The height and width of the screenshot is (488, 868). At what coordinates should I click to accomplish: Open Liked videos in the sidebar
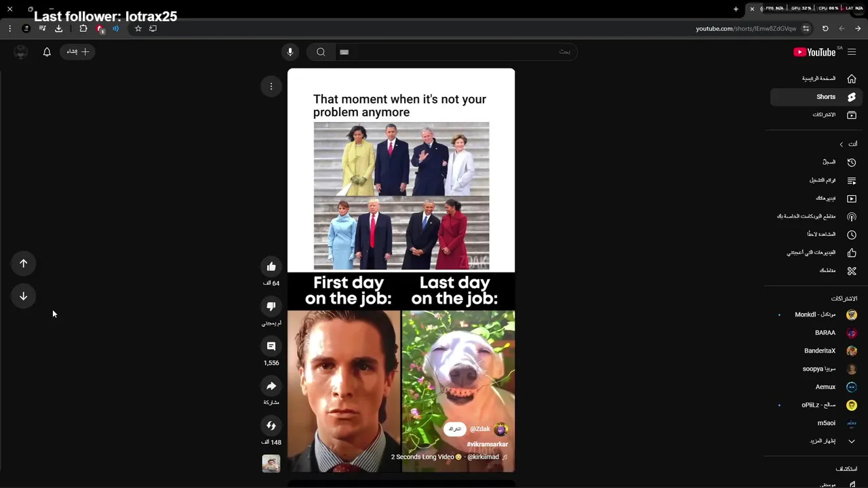click(816, 253)
